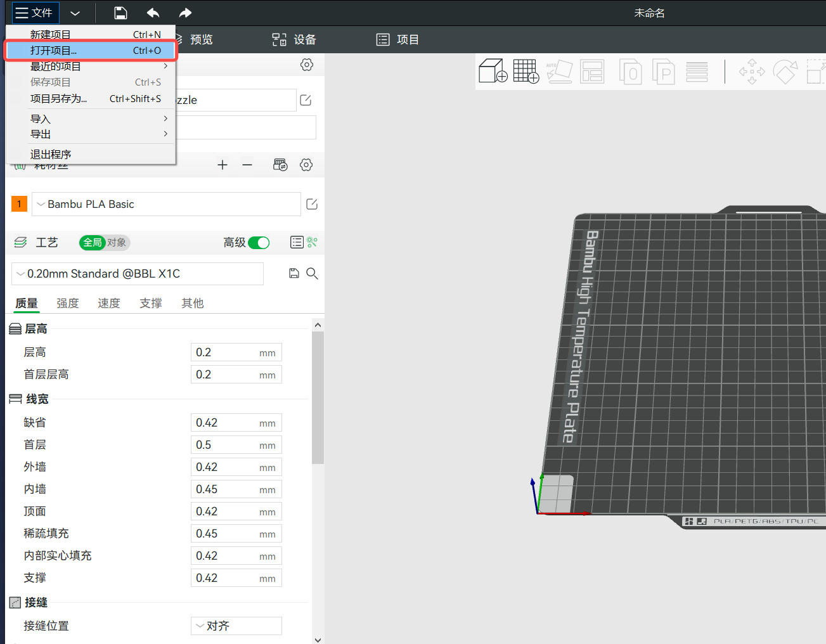Click the Variable layer height icon
The height and width of the screenshot is (644, 826).
pos(697,71)
